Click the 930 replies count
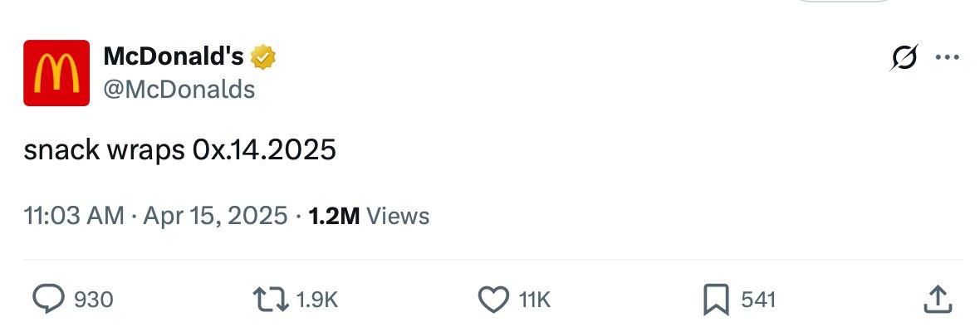Viewport: 980px width, 332px height. pyautogui.click(x=94, y=300)
